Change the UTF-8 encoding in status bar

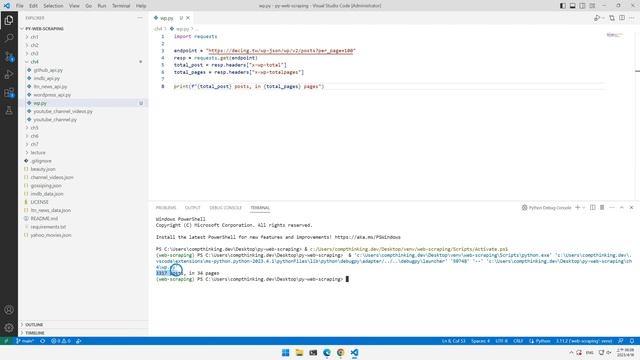point(501,341)
